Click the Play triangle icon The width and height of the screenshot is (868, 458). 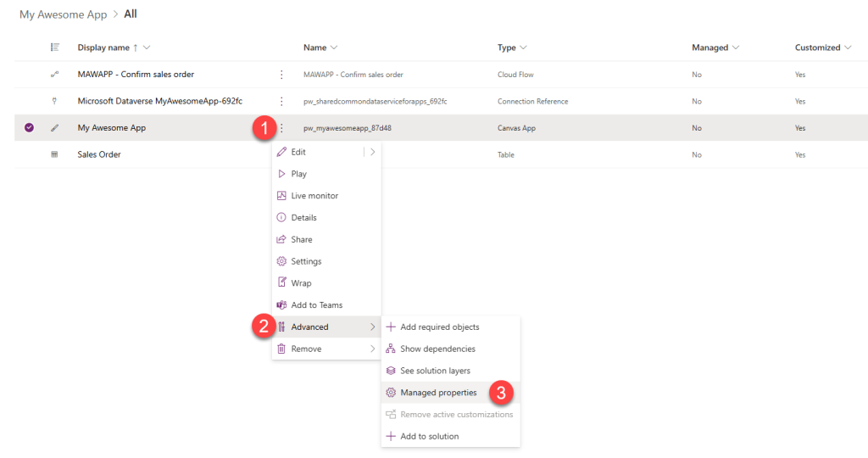click(x=281, y=174)
